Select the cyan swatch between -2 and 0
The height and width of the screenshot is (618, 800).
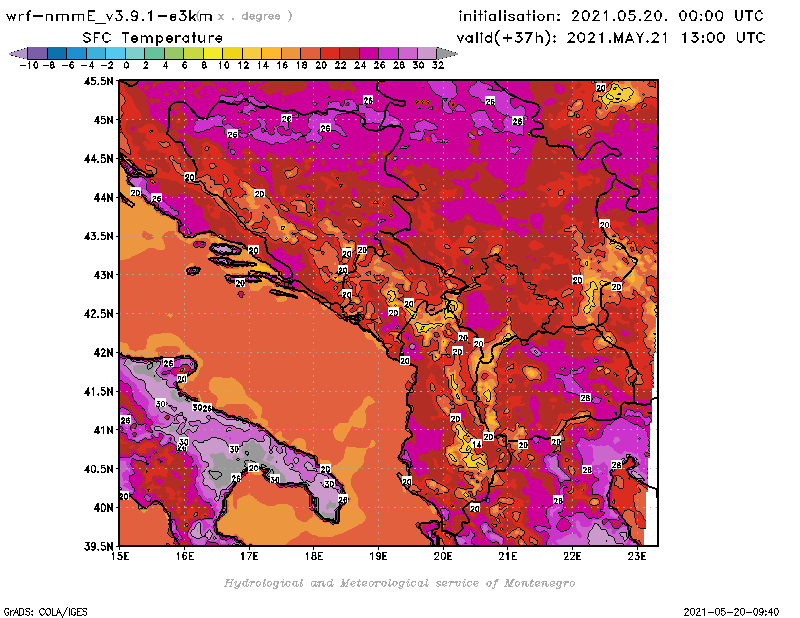click(x=115, y=53)
